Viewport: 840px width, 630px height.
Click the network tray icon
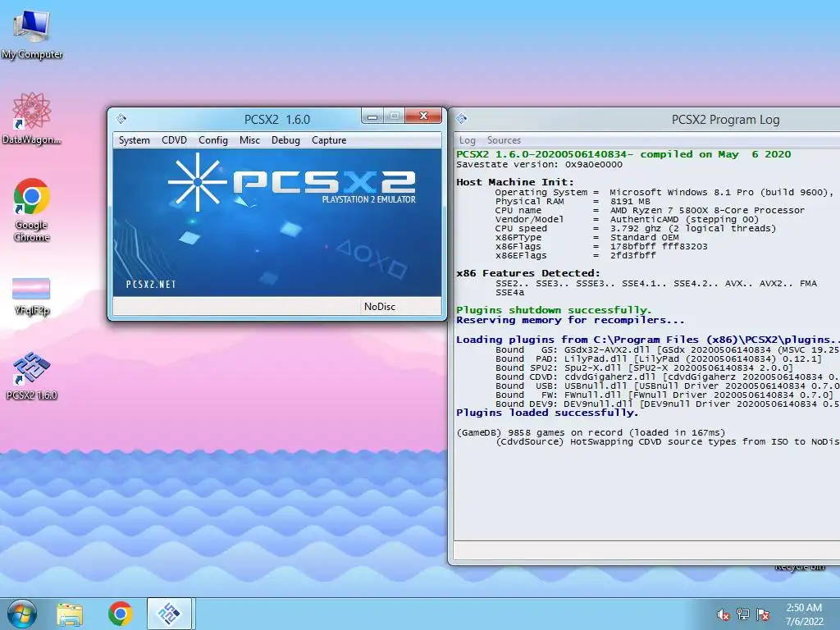[x=743, y=614]
